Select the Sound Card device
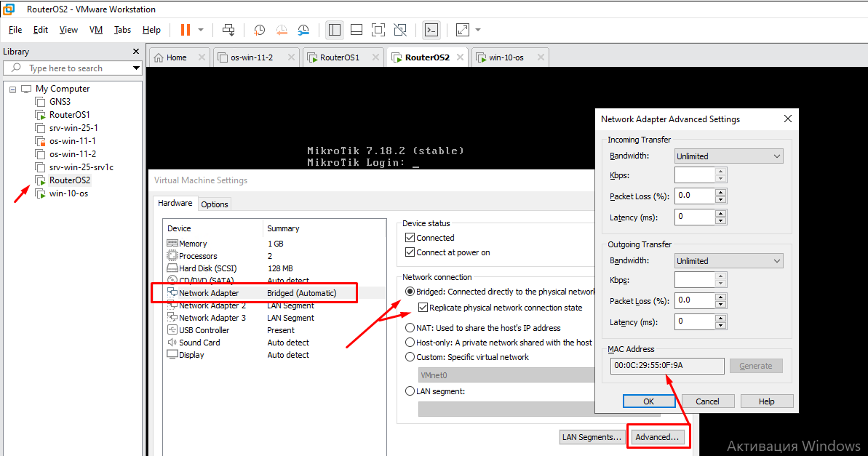 point(274,343)
